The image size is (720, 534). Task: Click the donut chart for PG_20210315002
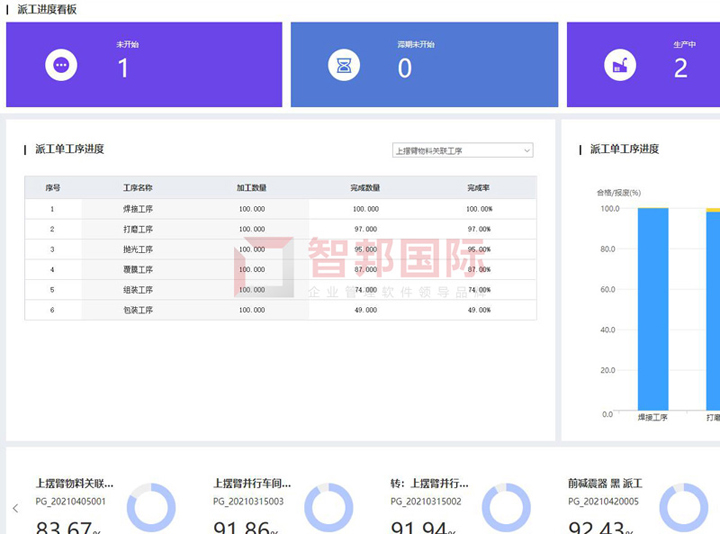tap(506, 507)
